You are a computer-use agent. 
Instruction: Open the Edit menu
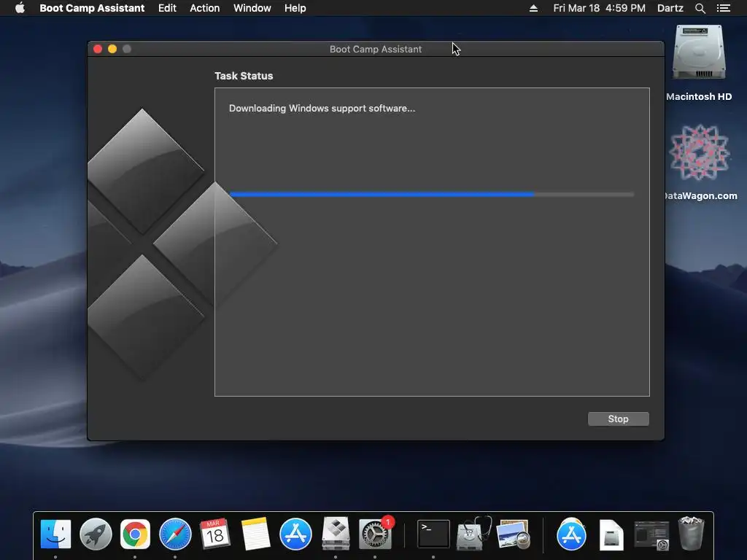coord(167,8)
